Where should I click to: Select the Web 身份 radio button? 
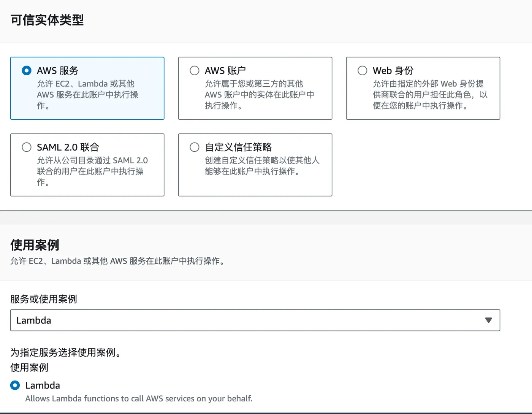click(x=363, y=71)
